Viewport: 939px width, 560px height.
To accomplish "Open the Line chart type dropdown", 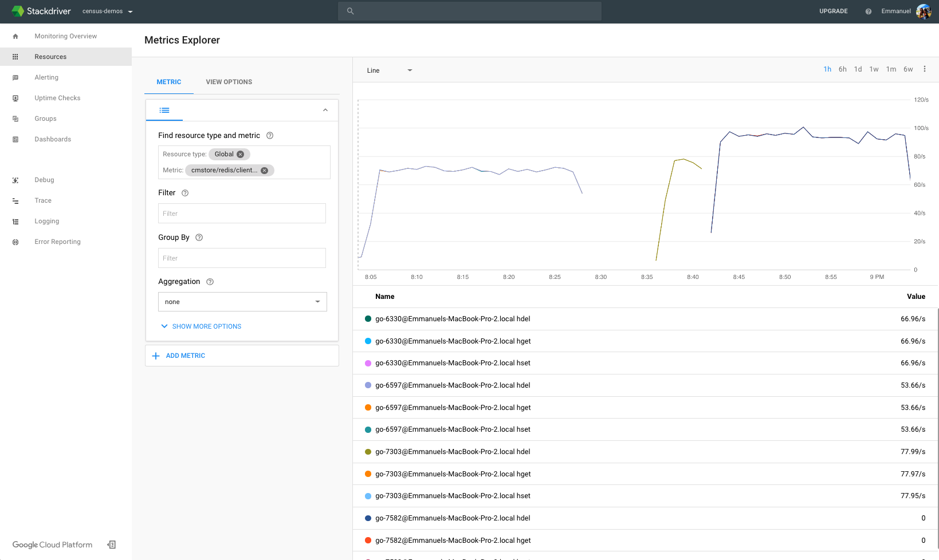I will [390, 70].
